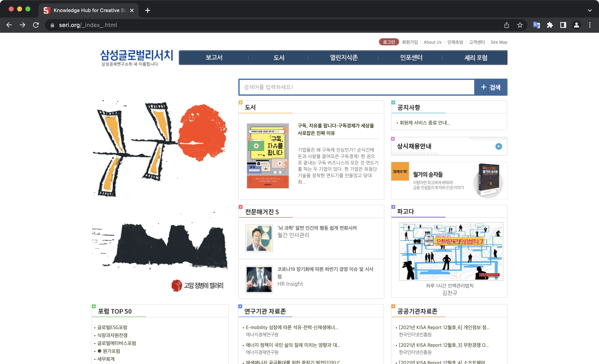Click the play arrow on the 상시채용안내 banner
The image size is (599, 364).
tap(499, 146)
